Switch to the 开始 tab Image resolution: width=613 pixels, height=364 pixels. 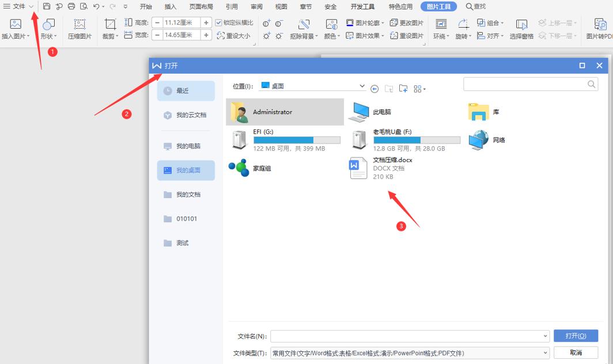tap(146, 7)
